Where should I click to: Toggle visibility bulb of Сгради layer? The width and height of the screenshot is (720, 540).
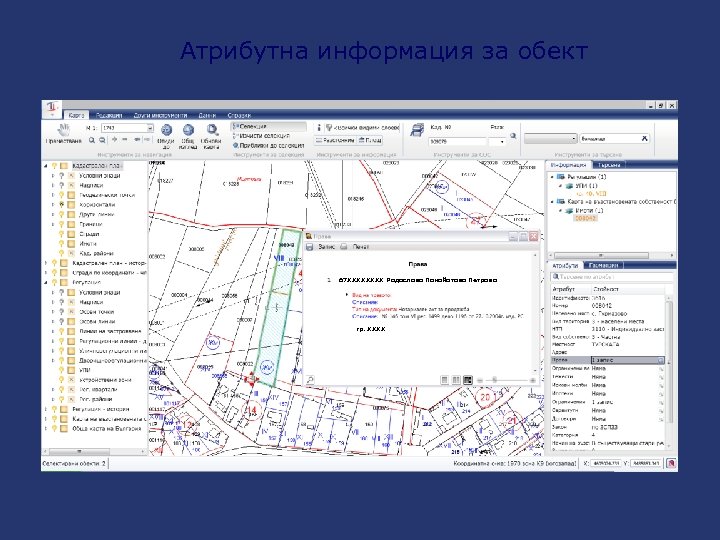coord(62,234)
